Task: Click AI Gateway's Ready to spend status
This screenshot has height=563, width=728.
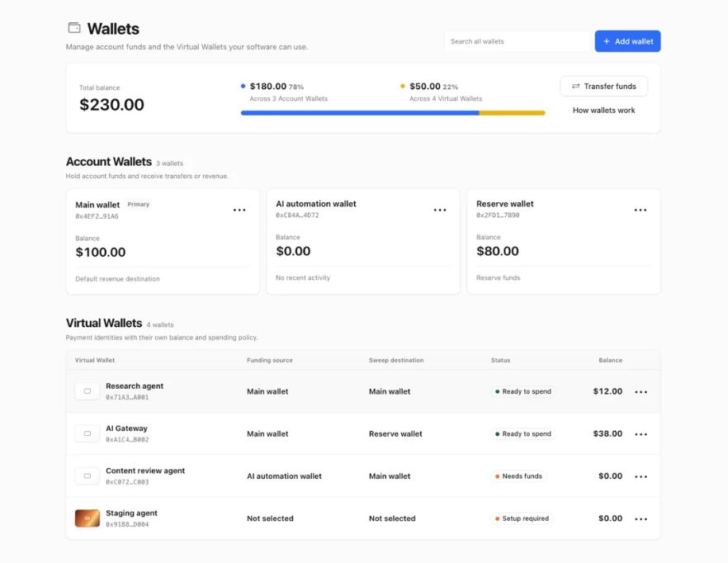Action: tap(522, 434)
